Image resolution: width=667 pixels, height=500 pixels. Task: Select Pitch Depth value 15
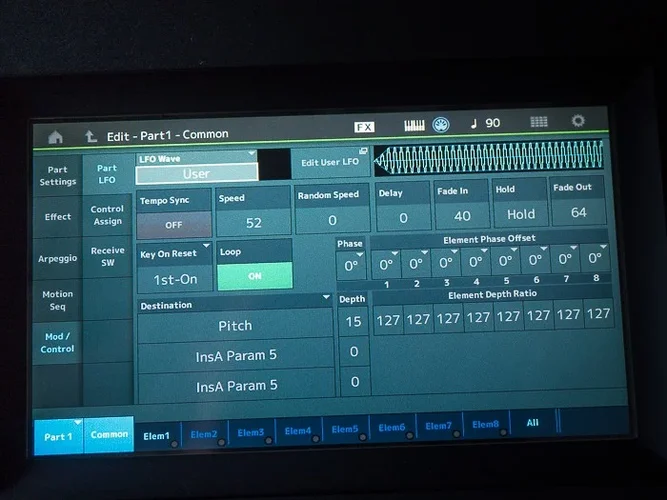(353, 321)
